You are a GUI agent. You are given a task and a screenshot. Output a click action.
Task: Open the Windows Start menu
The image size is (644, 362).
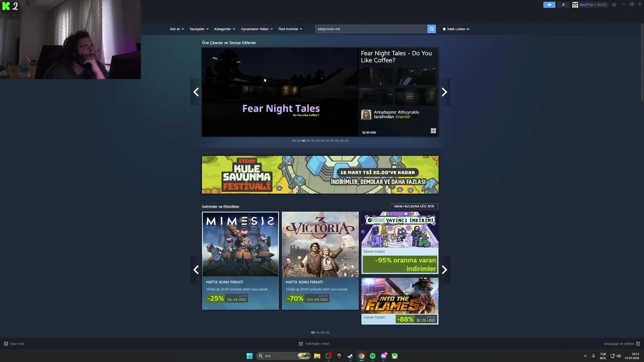tap(250, 356)
